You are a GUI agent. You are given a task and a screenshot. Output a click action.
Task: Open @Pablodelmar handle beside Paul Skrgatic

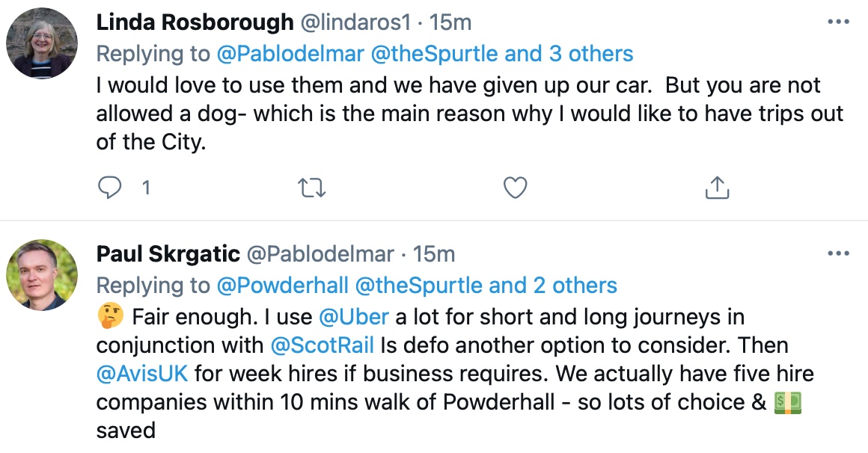320,254
